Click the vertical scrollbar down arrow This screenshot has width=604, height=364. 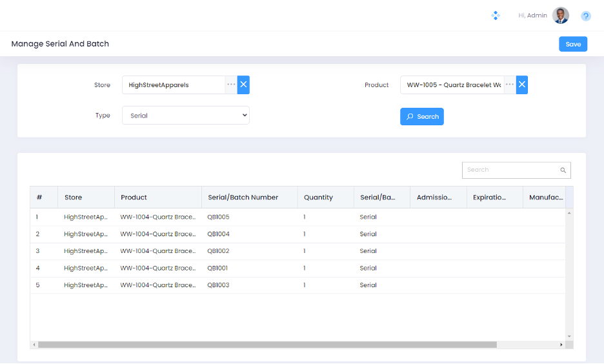[569, 336]
